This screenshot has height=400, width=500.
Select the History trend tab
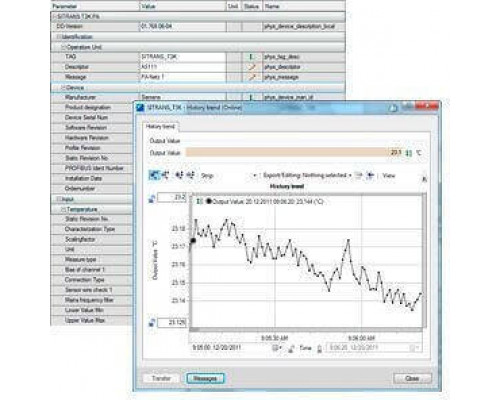(161, 127)
